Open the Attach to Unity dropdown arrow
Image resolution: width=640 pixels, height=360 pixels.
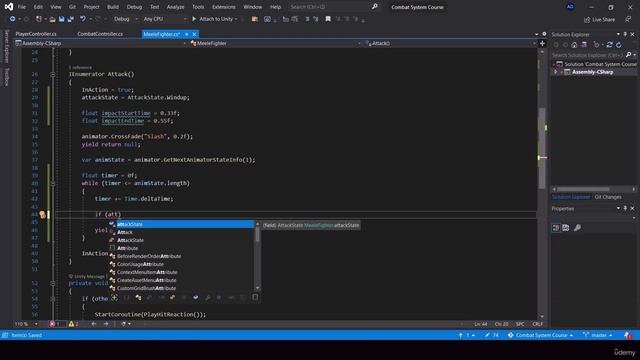[236, 19]
